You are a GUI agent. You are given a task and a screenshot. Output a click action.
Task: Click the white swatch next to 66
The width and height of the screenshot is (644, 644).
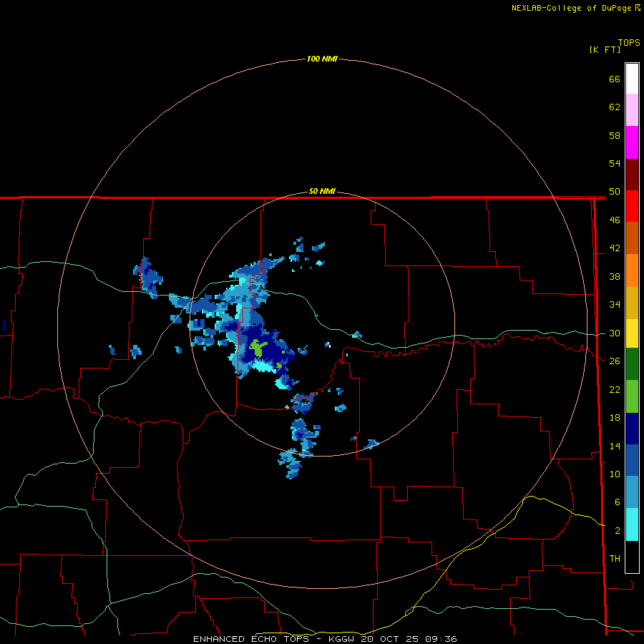[632, 79]
